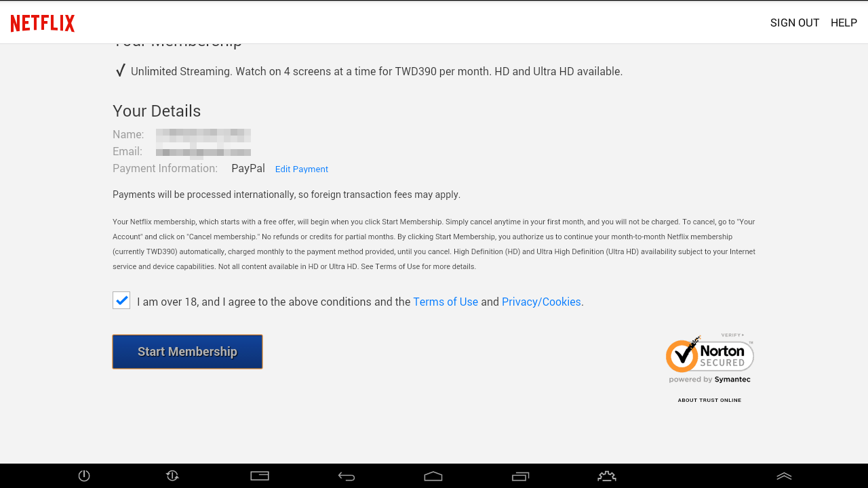The image size is (868, 488).
Task: Expand the double-chevron up arrow
Action: (784, 476)
